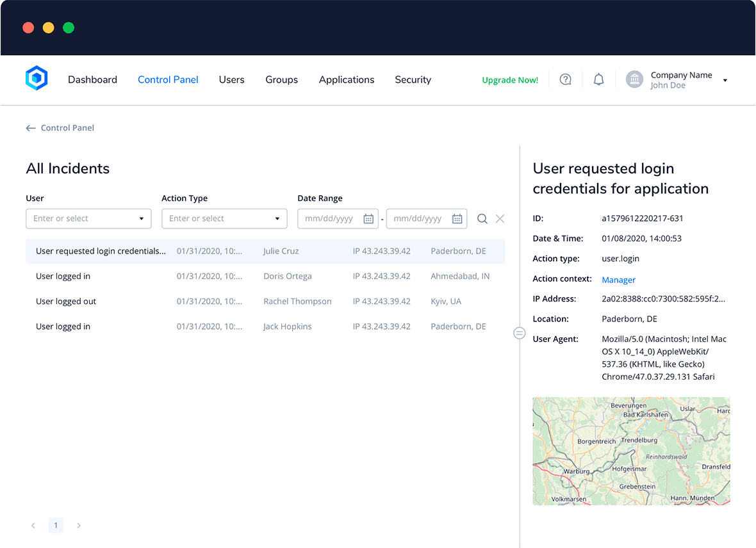756x548 pixels.
Task: Click the panel divider resize handle
Action: (x=520, y=333)
